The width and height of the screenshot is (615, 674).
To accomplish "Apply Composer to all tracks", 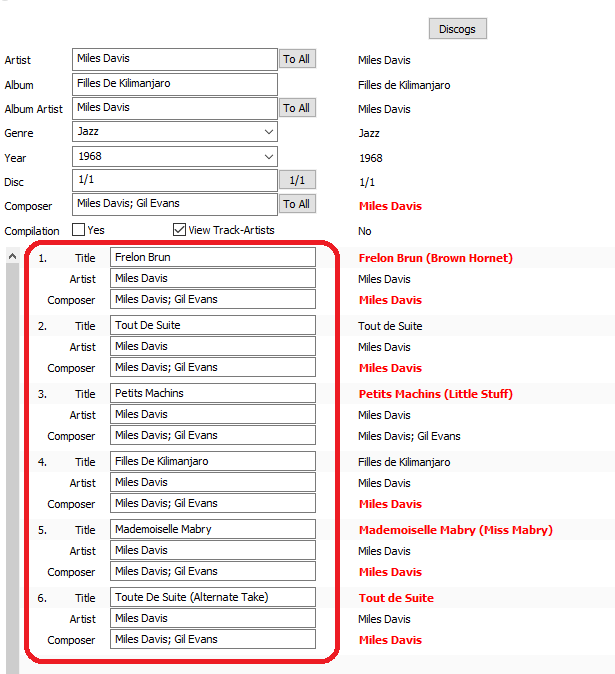I will tap(296, 204).
